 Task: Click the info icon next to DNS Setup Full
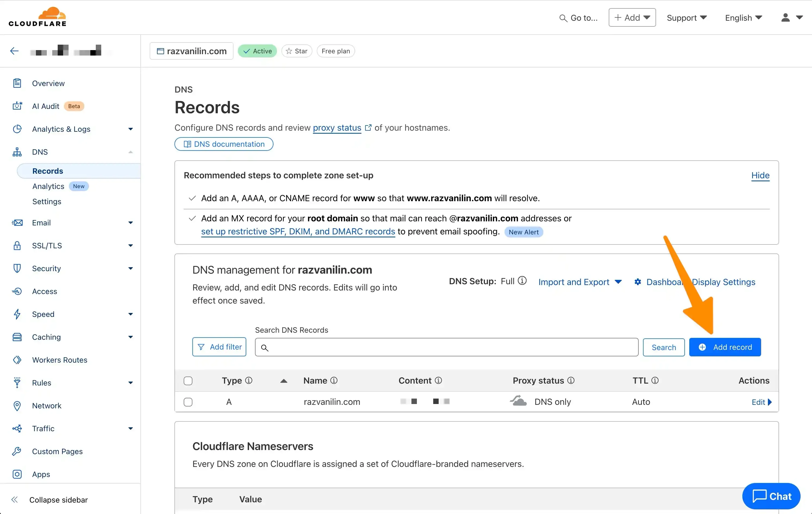[x=522, y=281]
